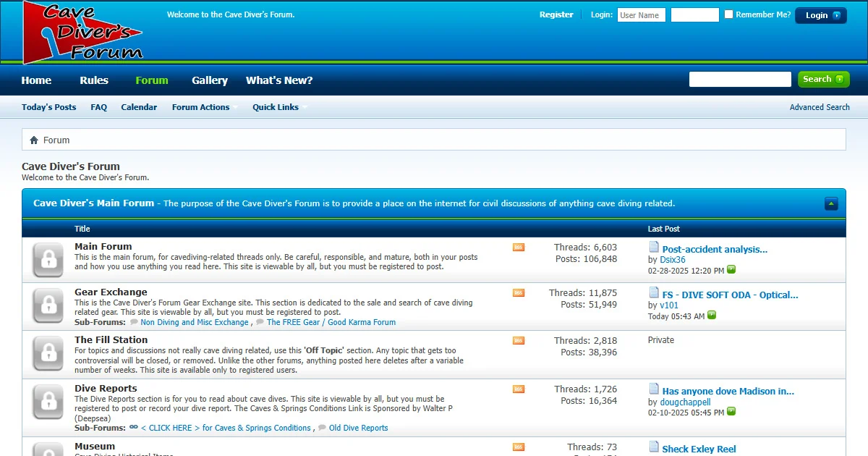Open the Gear Exchange forum title
This screenshot has height=456, width=868.
[x=111, y=292]
